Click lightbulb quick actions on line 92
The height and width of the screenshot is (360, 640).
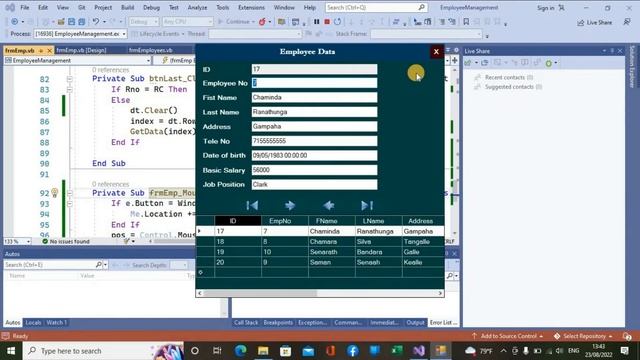[55, 192]
